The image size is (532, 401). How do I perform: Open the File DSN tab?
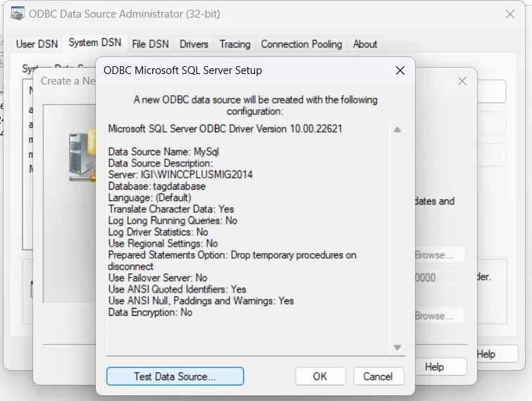tap(150, 44)
